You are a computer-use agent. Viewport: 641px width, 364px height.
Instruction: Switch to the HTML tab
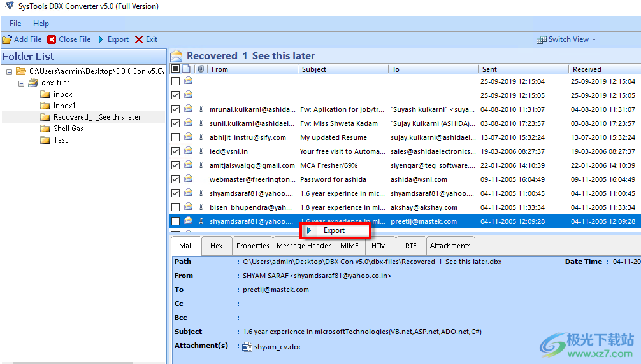[x=380, y=246]
